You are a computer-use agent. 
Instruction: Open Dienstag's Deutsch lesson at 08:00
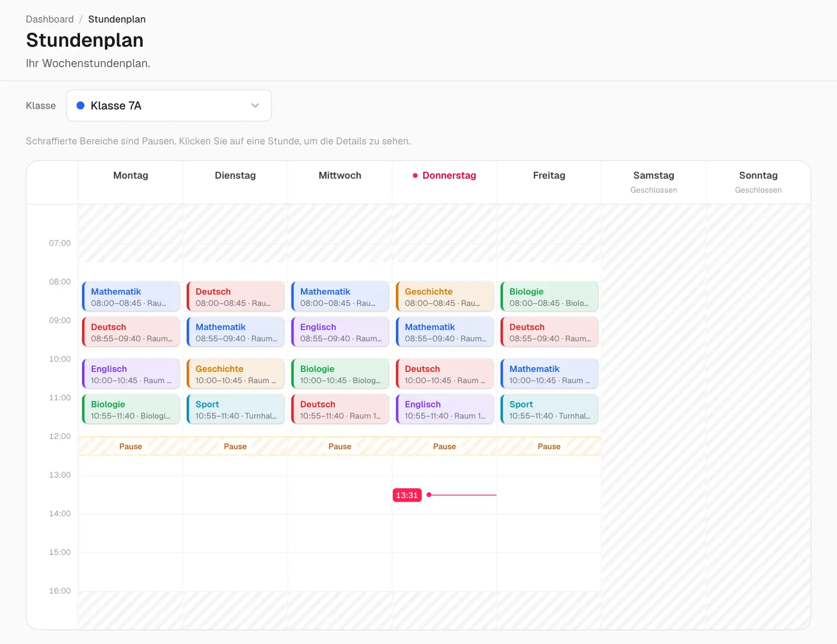236,296
